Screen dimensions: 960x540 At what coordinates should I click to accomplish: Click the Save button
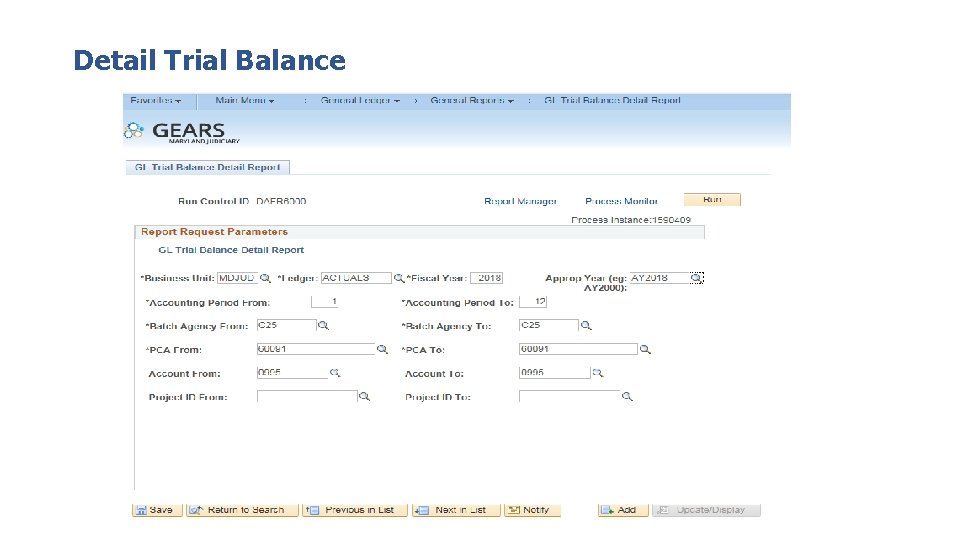tap(157, 510)
